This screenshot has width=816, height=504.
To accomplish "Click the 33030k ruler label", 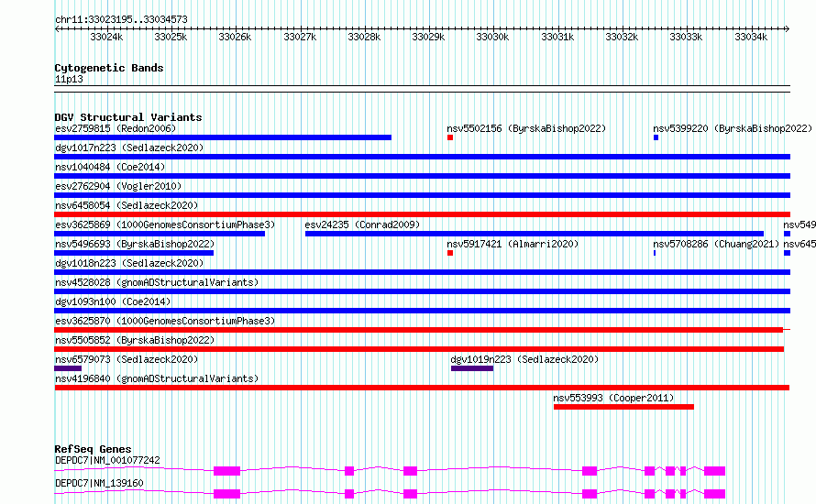I will (x=492, y=38).
